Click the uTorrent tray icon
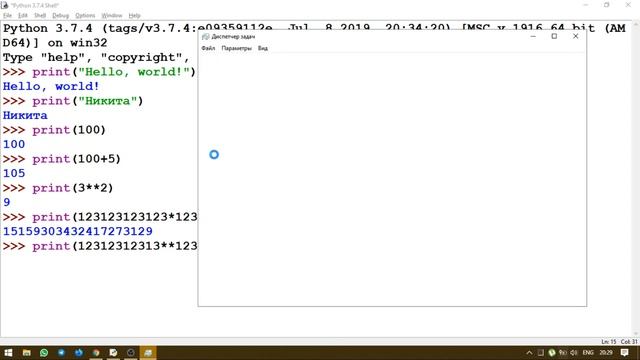Image resolution: width=640 pixels, height=360 pixels. 552,353
